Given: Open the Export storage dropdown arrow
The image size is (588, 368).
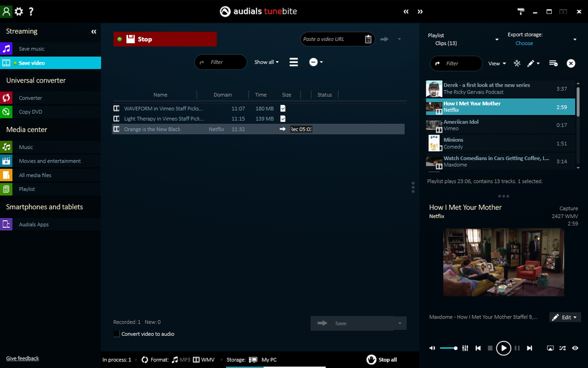Looking at the screenshot, I should (x=575, y=39).
